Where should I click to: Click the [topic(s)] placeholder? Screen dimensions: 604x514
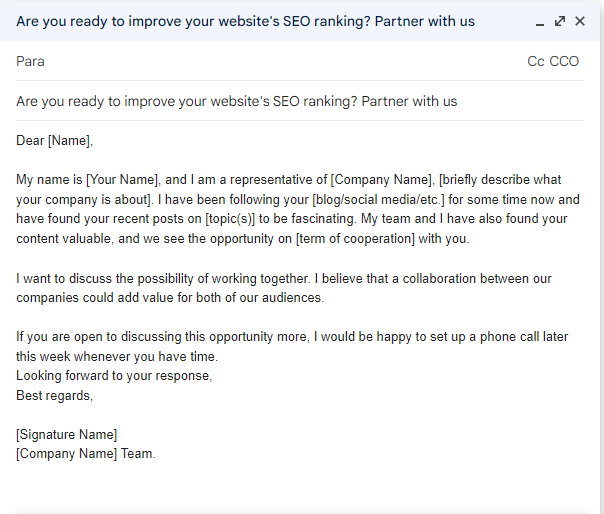click(230, 219)
